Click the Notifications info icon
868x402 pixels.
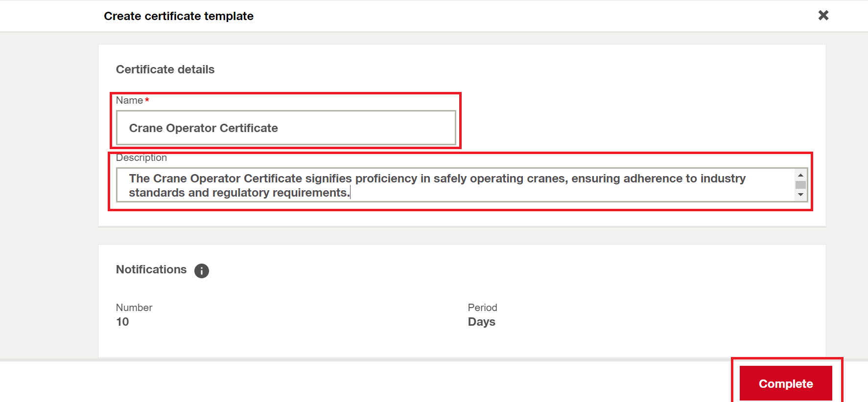(202, 270)
